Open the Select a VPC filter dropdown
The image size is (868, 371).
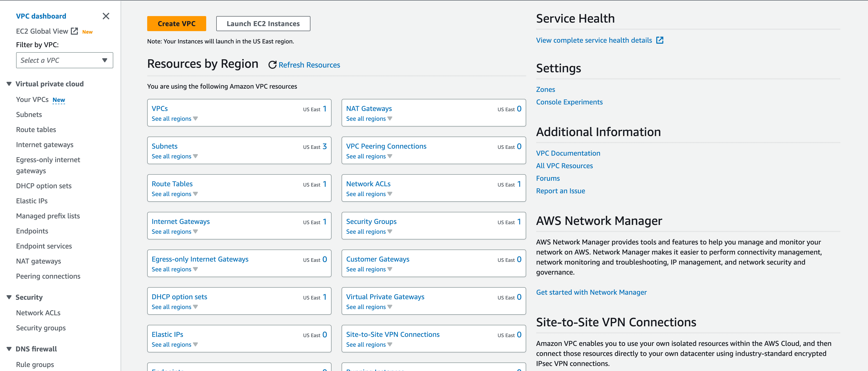coord(64,60)
